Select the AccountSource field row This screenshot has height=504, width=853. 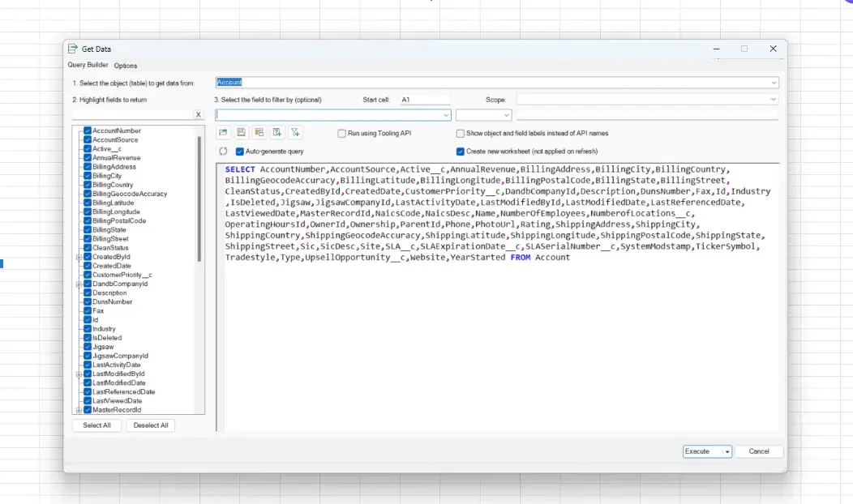pos(115,139)
